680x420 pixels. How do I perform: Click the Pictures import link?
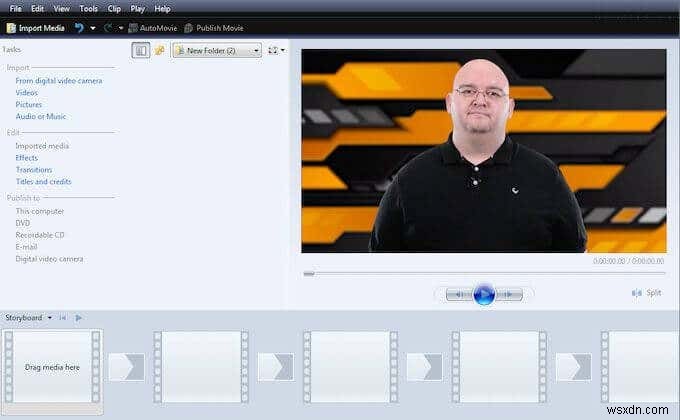pos(29,105)
